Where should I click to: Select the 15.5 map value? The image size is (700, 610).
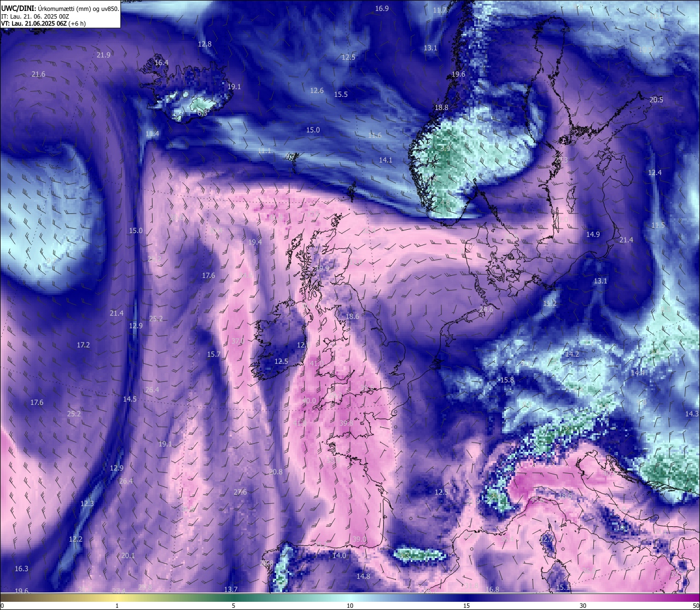[x=341, y=95]
